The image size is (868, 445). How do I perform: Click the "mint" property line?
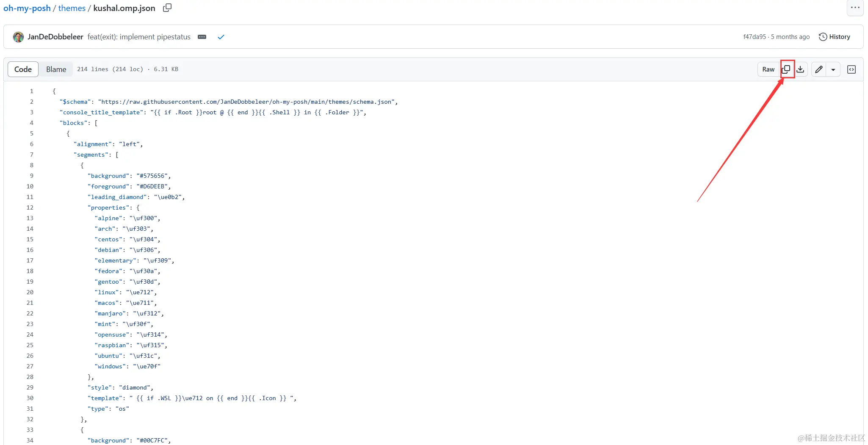coord(124,324)
